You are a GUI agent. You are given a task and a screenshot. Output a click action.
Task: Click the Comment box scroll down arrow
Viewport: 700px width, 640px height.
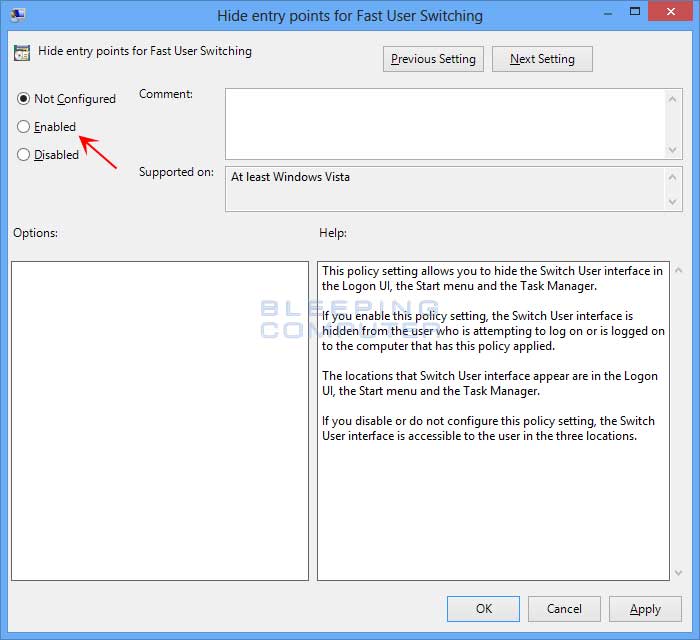(673, 150)
